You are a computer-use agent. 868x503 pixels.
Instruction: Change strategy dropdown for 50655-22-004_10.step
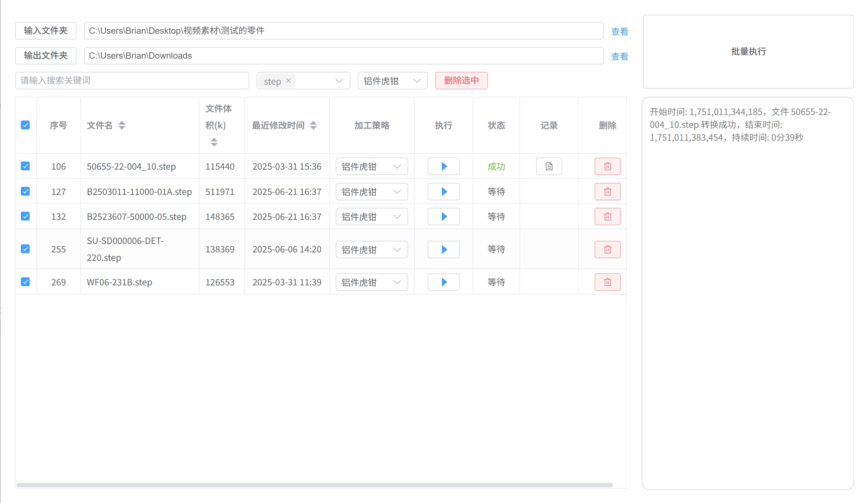pos(372,166)
